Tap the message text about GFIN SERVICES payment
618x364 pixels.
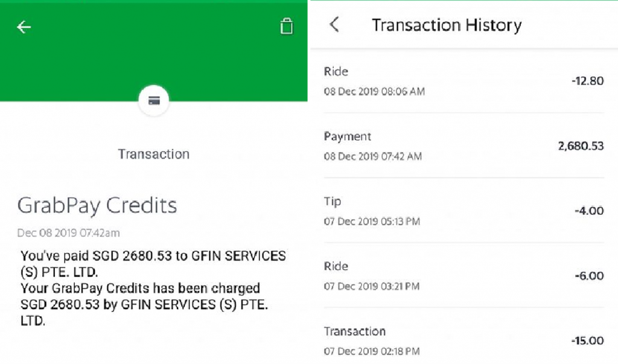tap(153, 288)
